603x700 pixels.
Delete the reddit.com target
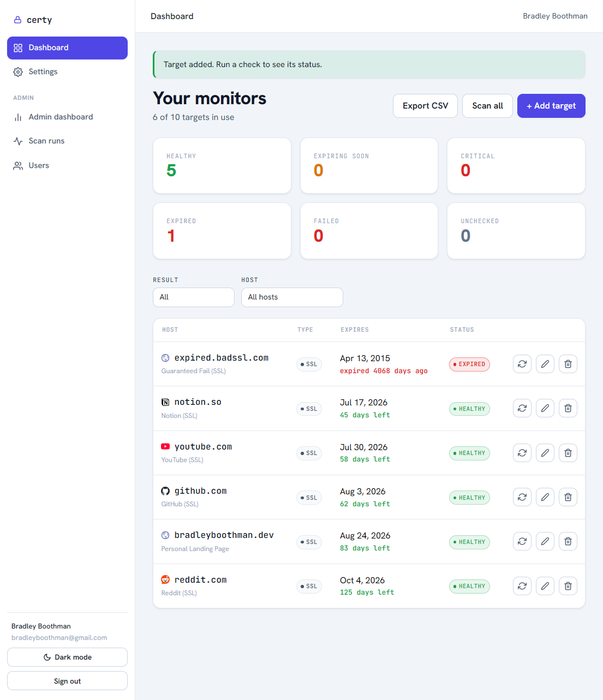(568, 586)
